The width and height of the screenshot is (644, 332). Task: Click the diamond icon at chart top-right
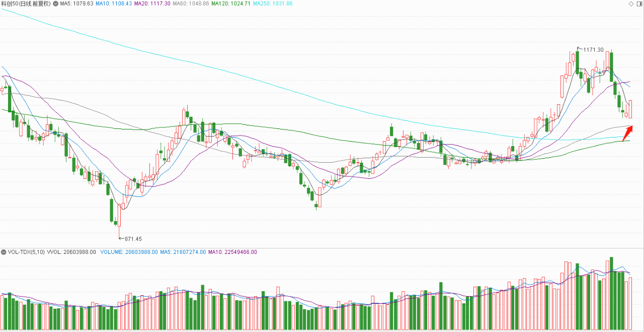(x=632, y=4)
